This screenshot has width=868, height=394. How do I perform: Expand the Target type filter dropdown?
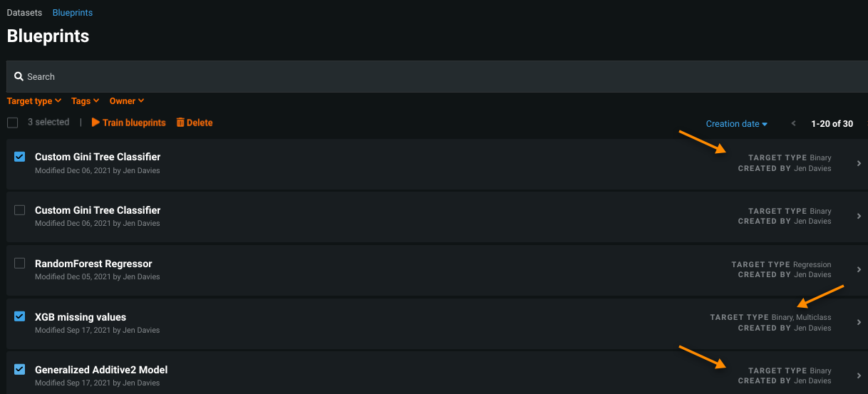point(34,101)
